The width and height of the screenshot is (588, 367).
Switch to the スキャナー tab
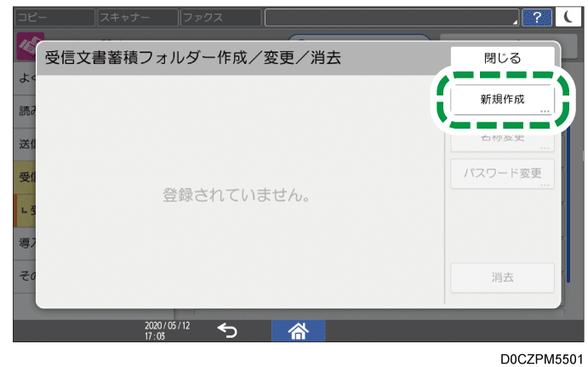138,17
